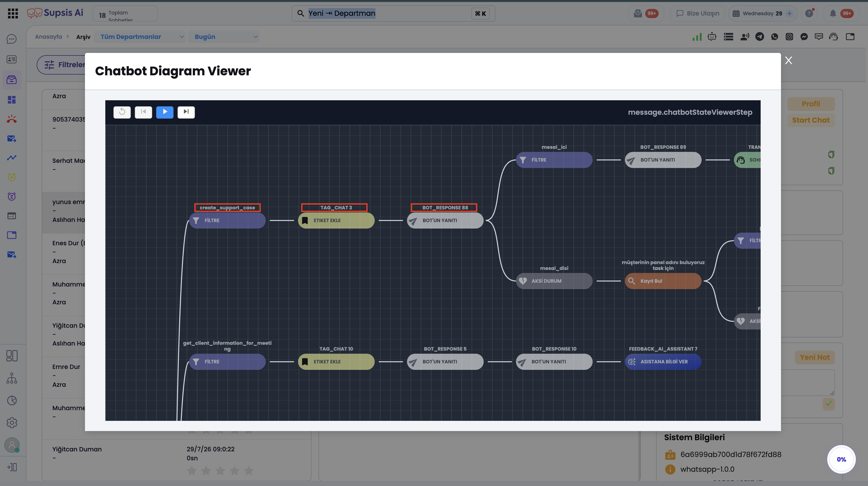Reset the diagram playback

tap(122, 112)
